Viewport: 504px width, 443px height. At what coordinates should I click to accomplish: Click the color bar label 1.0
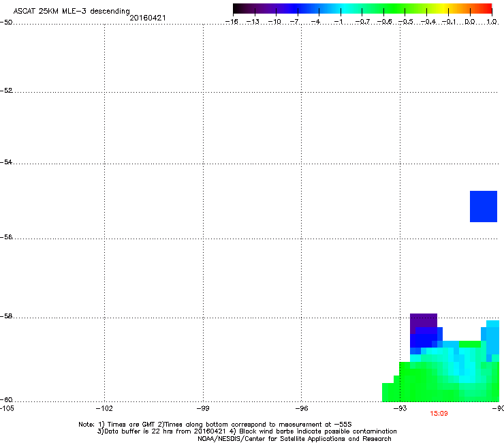492,22
